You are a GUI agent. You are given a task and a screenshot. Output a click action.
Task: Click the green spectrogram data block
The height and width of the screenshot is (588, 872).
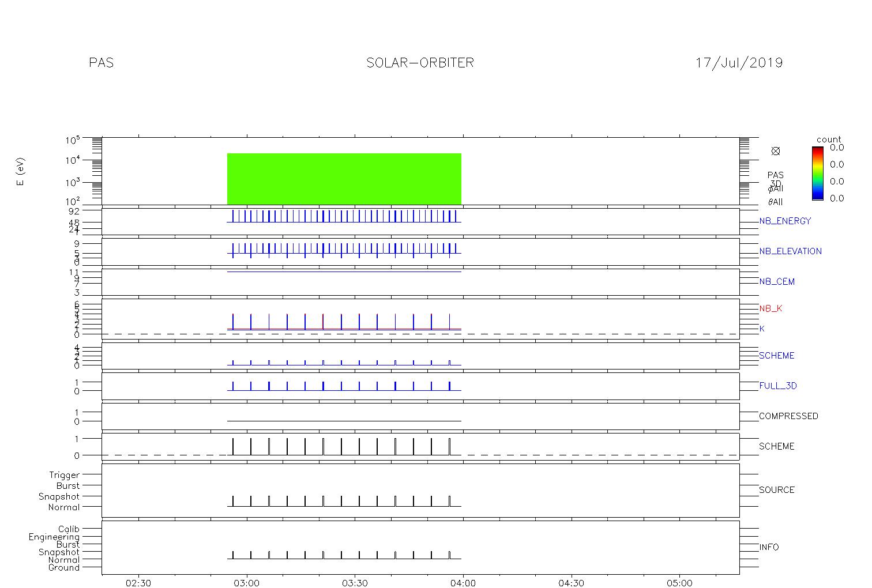point(344,179)
